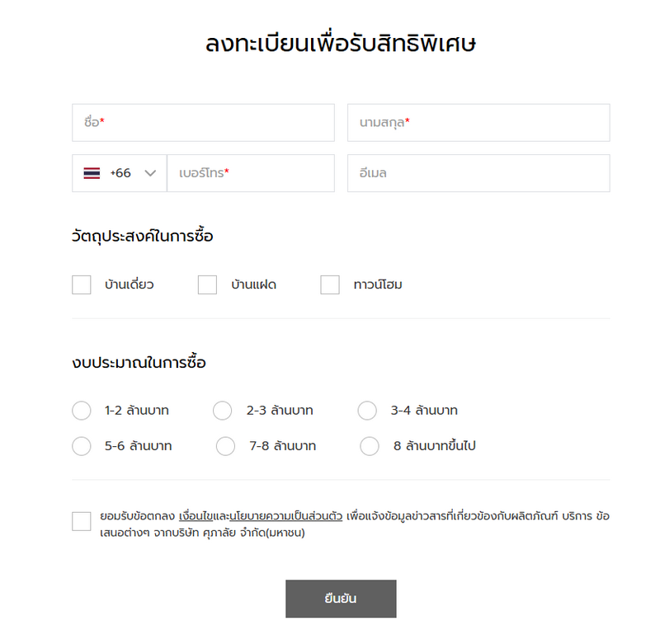Viewport: 660px width, 644px height.
Task: Open the เงื่อนไข terms link
Action: tap(196, 516)
